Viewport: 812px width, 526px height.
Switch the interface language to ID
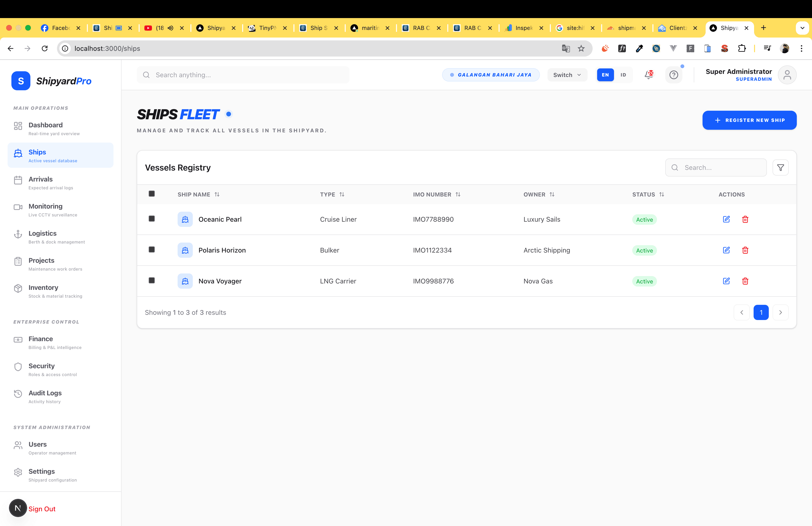623,75
